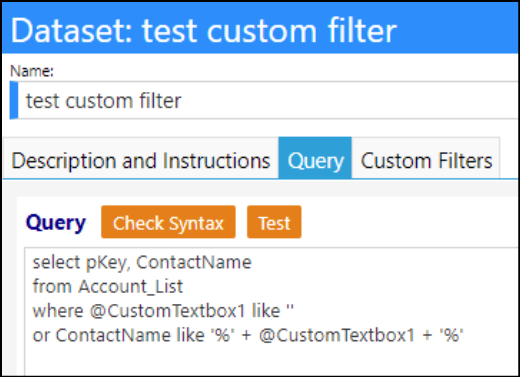The image size is (520, 377).
Task: Click the line starting 'or ContactName like'
Action: pyautogui.click(x=248, y=335)
